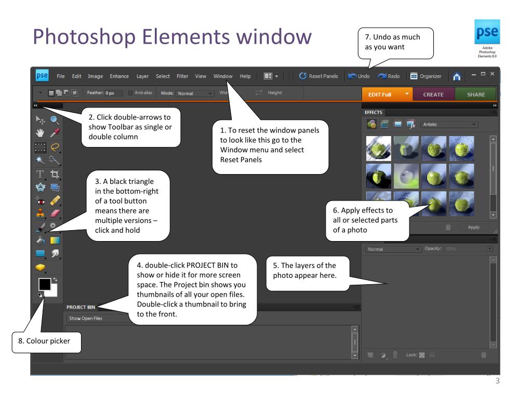Pick the Eyedropper tool
The image size is (532, 399).
point(55,133)
